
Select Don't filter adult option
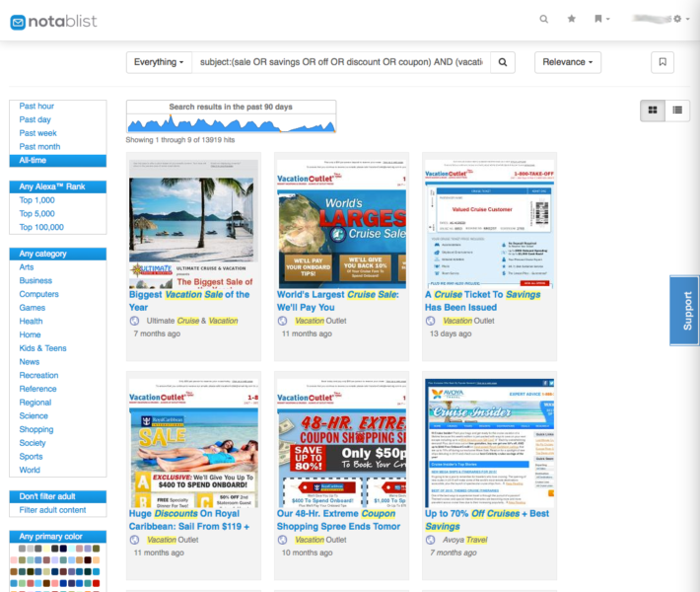pyautogui.click(x=58, y=497)
